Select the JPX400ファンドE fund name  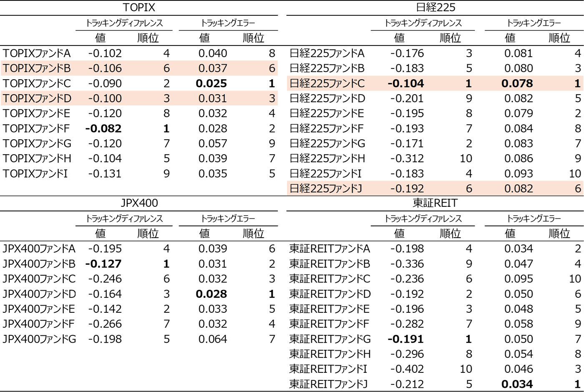39,309
